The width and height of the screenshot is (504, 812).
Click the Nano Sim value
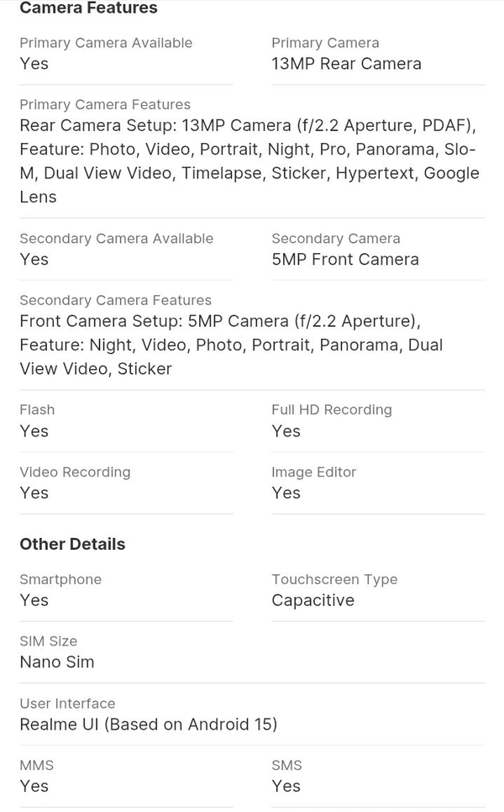[x=57, y=662]
